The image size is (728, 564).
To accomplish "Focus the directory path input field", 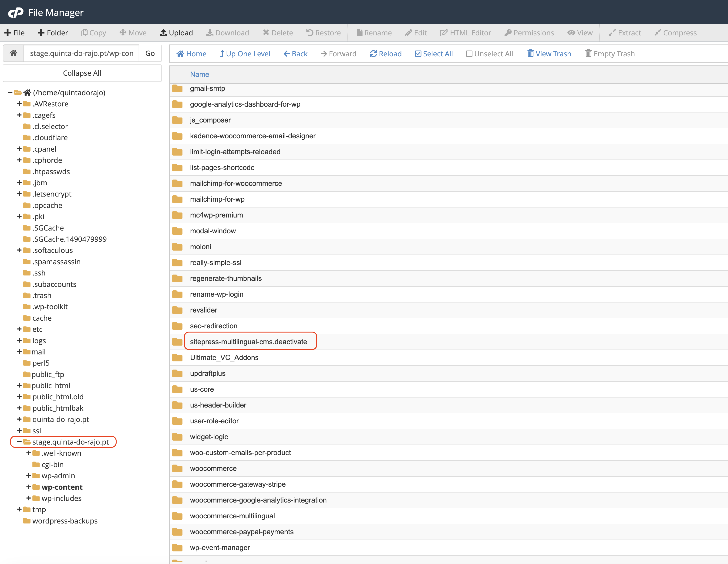I will pyautogui.click(x=81, y=53).
